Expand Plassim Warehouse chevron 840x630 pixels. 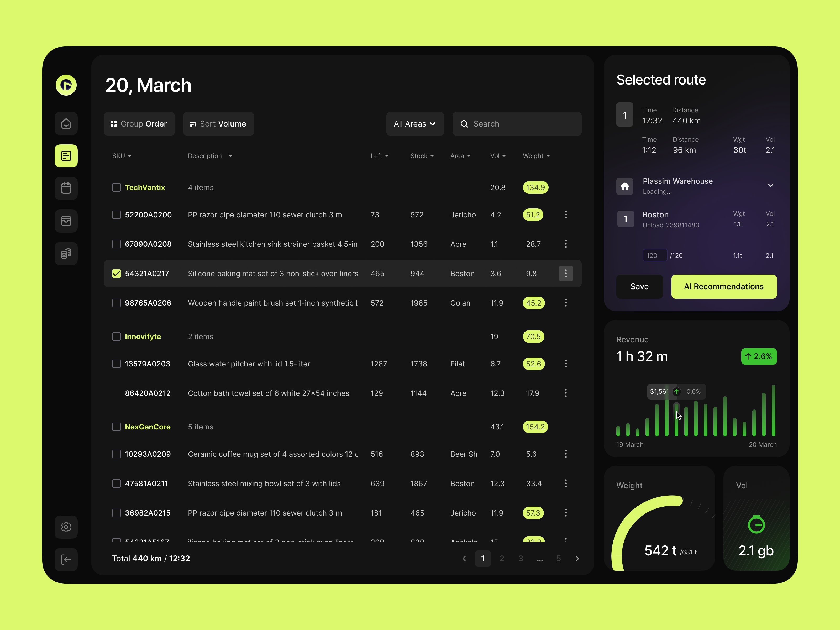coord(770,185)
